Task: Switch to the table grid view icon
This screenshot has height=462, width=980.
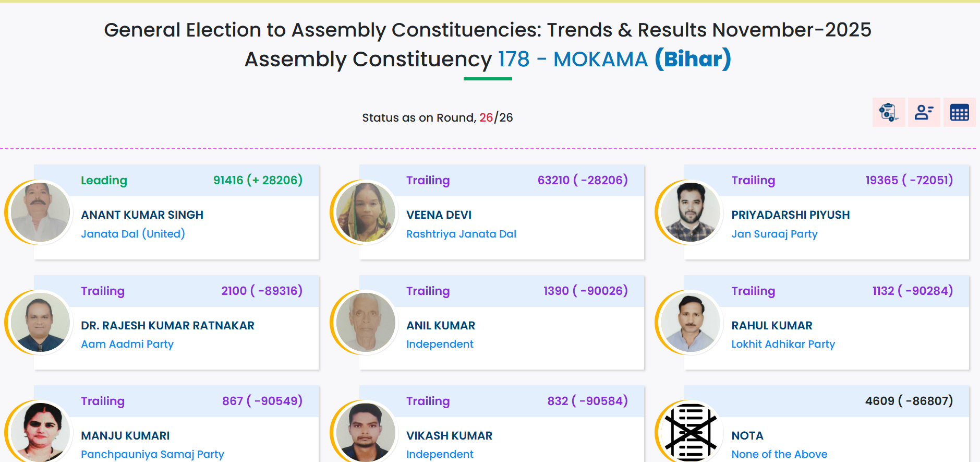Action: (x=959, y=112)
